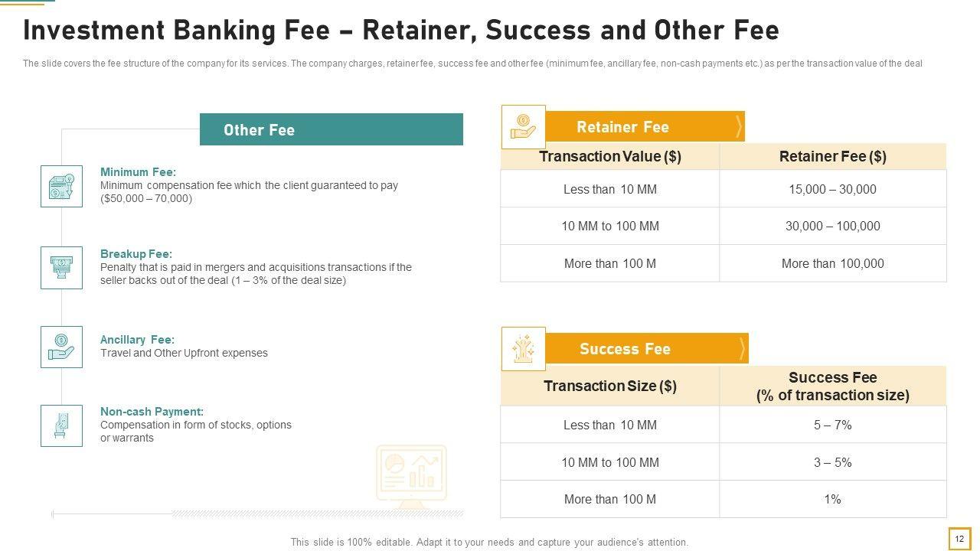The image size is (980, 551).
Task: Click the Breakup Fee heading text
Action: [136, 254]
